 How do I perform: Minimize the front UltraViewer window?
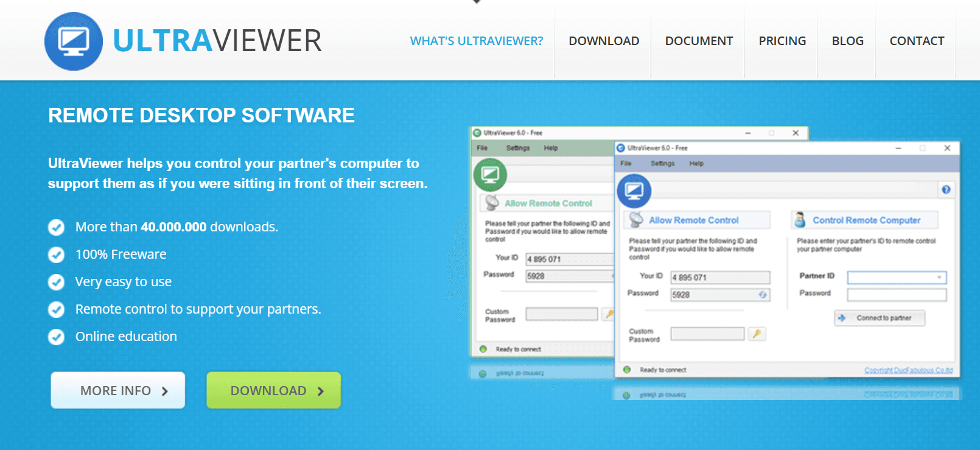tap(898, 148)
